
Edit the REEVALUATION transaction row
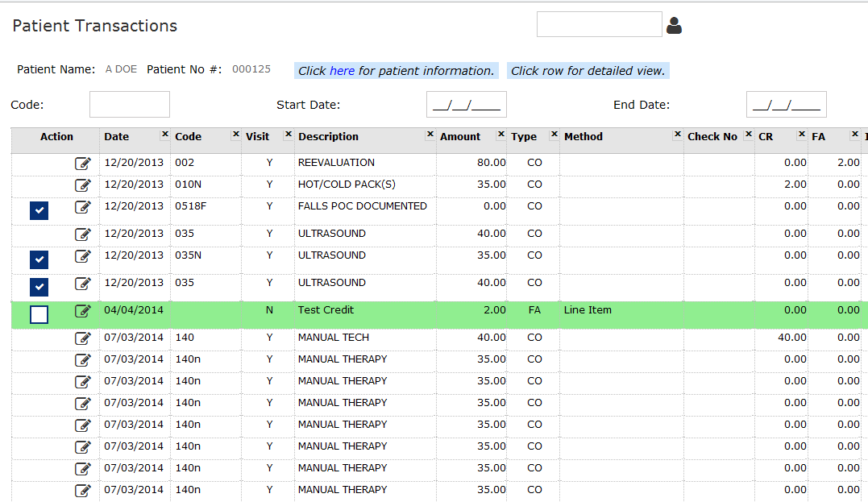[x=83, y=164]
